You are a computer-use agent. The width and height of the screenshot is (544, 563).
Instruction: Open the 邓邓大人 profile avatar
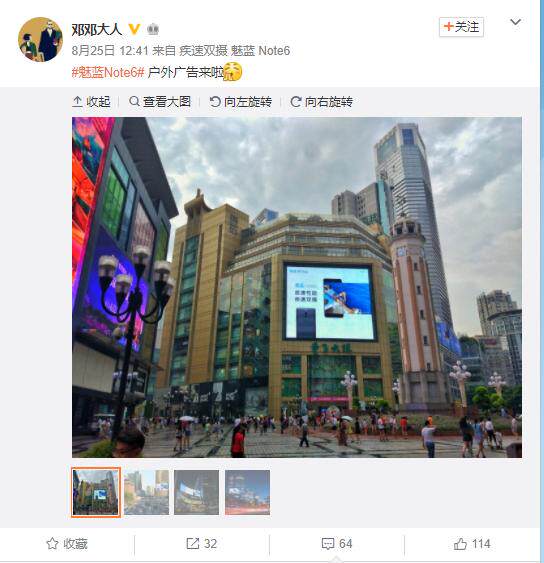pyautogui.click(x=40, y=39)
